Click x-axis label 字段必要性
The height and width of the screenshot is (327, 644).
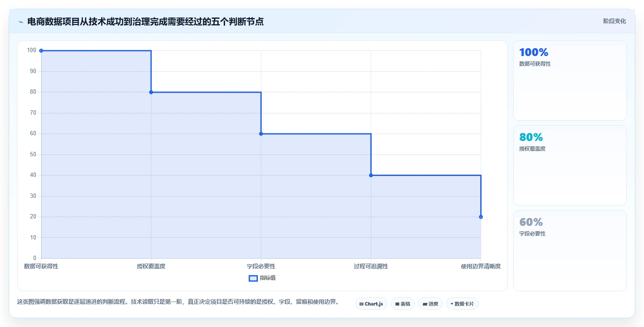click(x=261, y=266)
